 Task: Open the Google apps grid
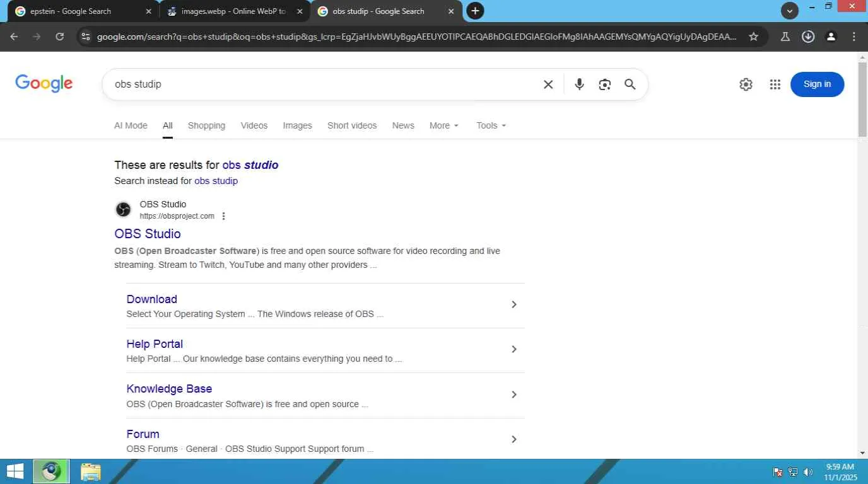click(x=775, y=84)
